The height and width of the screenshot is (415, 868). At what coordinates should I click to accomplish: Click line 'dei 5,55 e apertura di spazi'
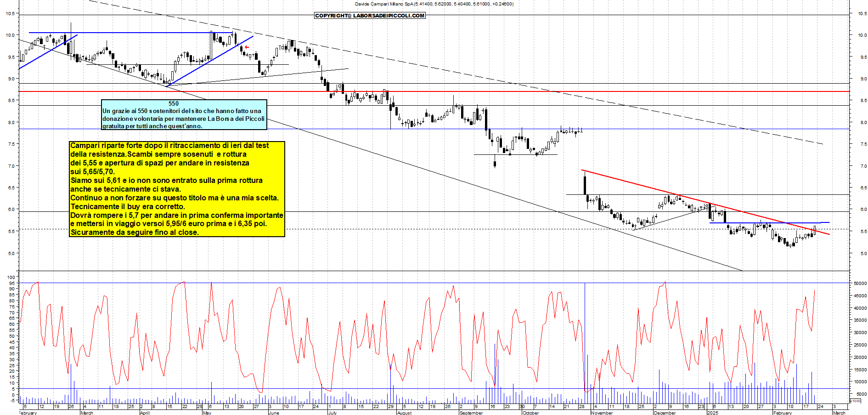[x=160, y=163]
